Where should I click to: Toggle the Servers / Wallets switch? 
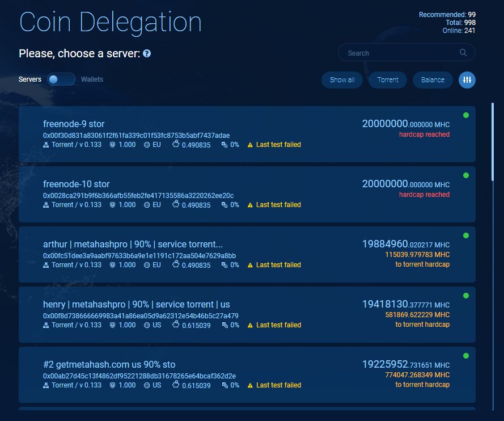[61, 79]
